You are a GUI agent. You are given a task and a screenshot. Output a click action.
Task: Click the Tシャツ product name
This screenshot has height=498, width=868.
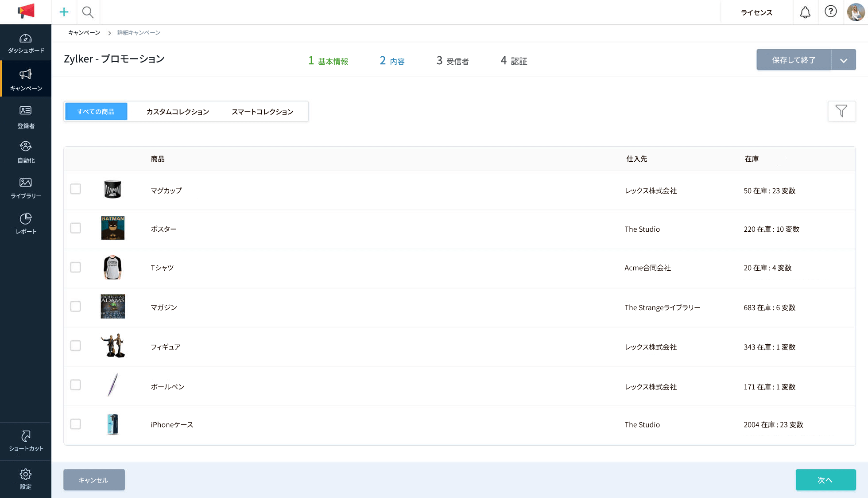[162, 268]
